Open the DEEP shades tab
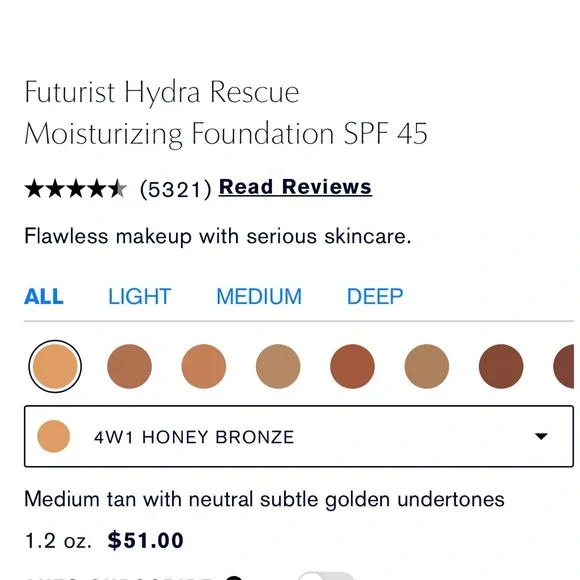580x580 pixels. click(x=375, y=297)
